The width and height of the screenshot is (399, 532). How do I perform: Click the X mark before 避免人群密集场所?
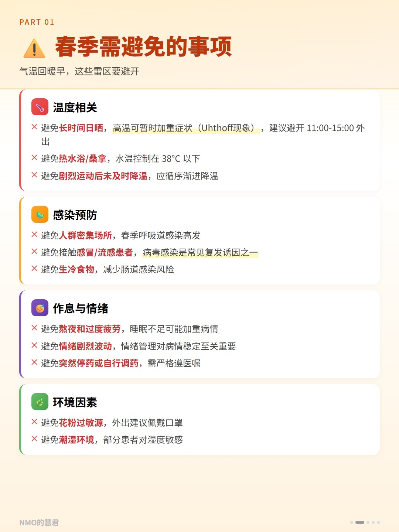[x=34, y=235]
